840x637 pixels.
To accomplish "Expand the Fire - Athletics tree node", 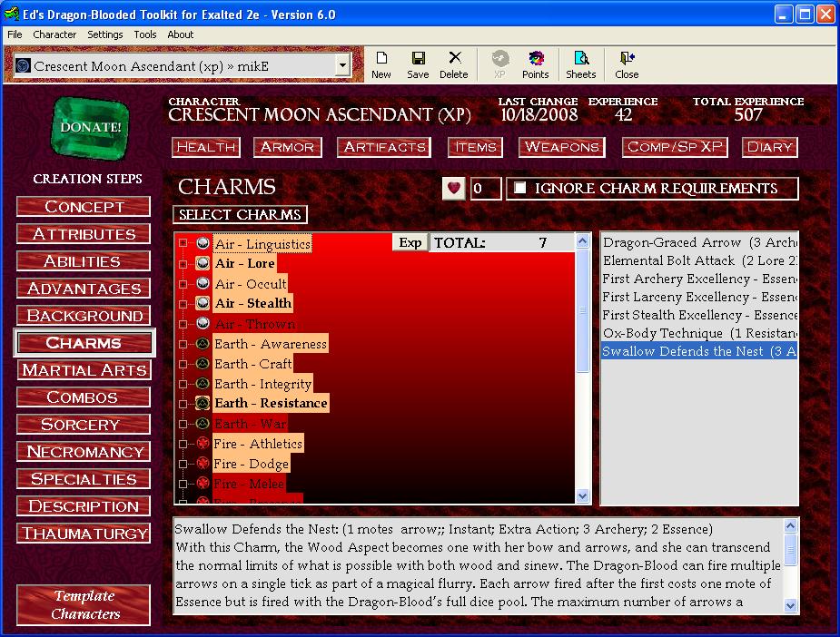I will pyautogui.click(x=183, y=444).
